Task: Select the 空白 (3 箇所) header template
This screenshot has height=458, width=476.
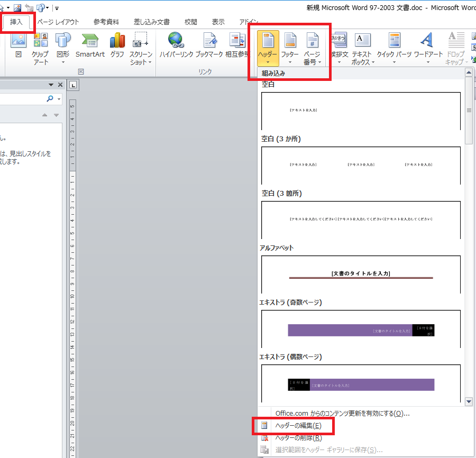Action: point(361,219)
